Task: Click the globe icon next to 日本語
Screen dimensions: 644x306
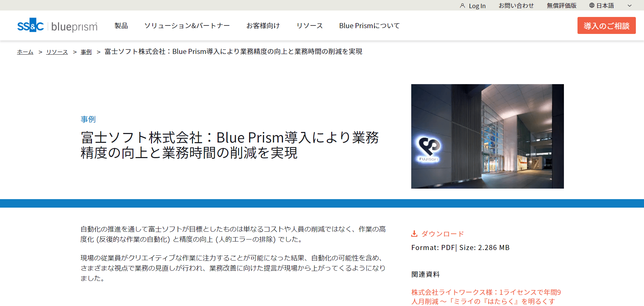Action: (592, 5)
